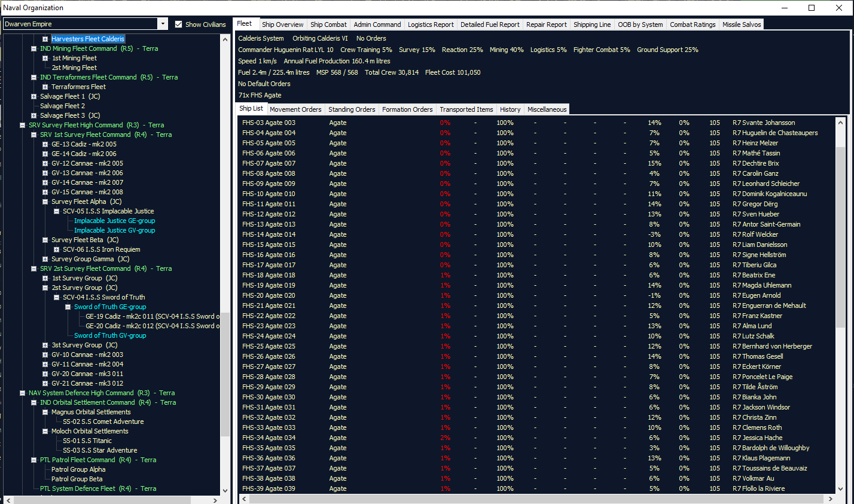View the Combat Ratings tab
Image resolution: width=854 pixels, height=504 pixels.
click(x=693, y=25)
